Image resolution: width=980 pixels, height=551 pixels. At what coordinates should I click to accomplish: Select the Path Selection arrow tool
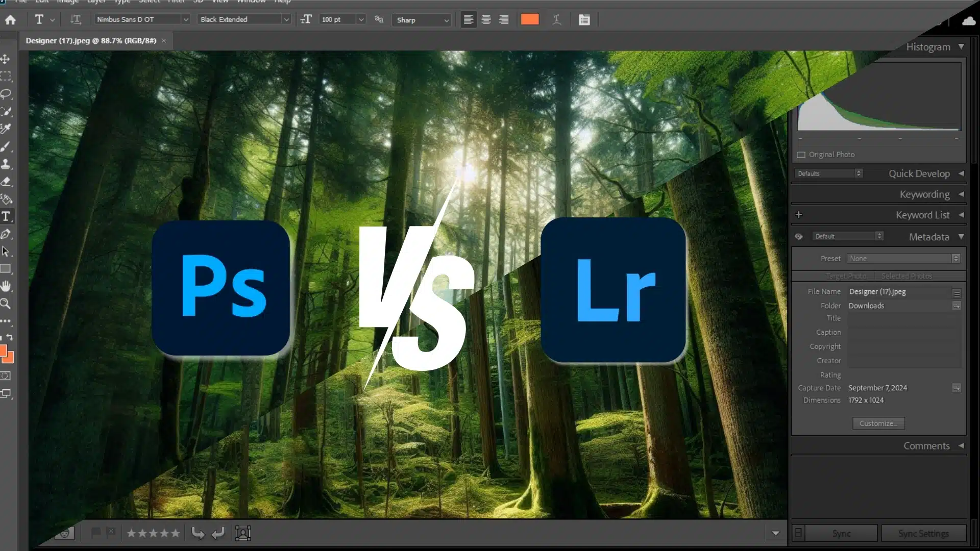click(6, 252)
